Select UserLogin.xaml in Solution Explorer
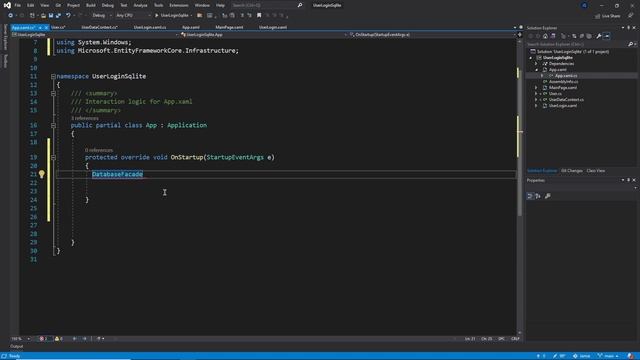The height and width of the screenshot is (360, 640). click(x=562, y=106)
